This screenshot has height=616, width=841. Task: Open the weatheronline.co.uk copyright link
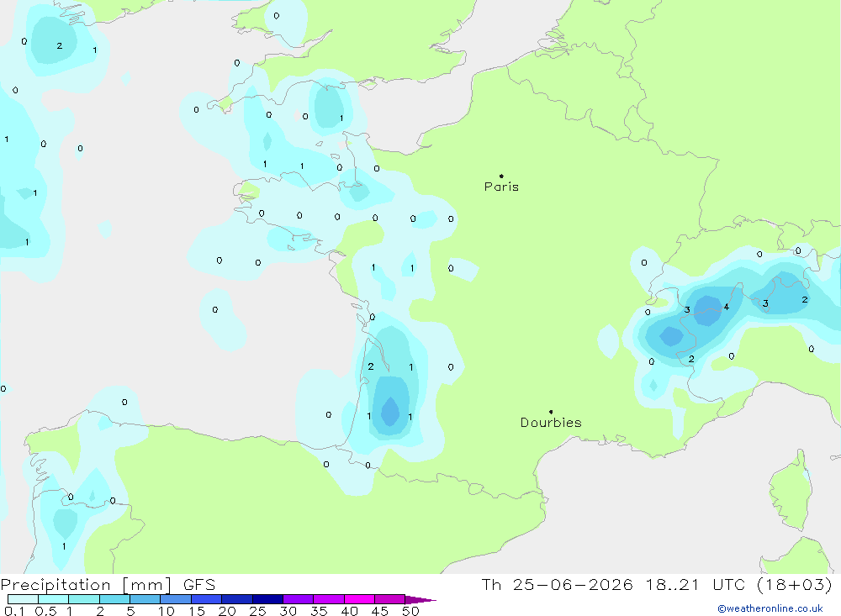coord(770,608)
